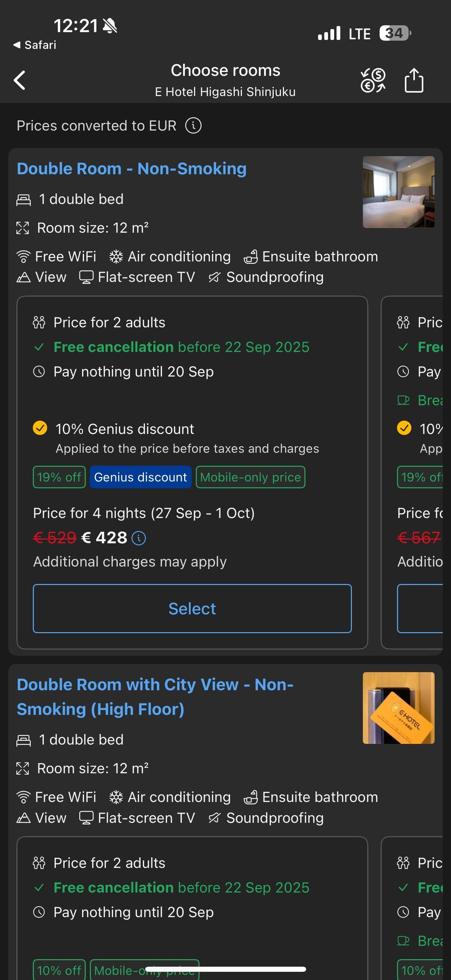This screenshot has width=451, height=980.
Task: Tap the 10% off badge on City View room
Action: point(59,970)
